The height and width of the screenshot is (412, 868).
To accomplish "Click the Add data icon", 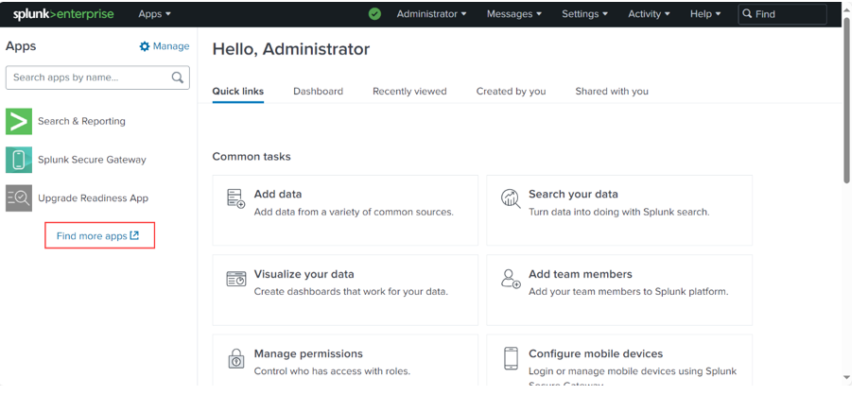I will coord(235,198).
